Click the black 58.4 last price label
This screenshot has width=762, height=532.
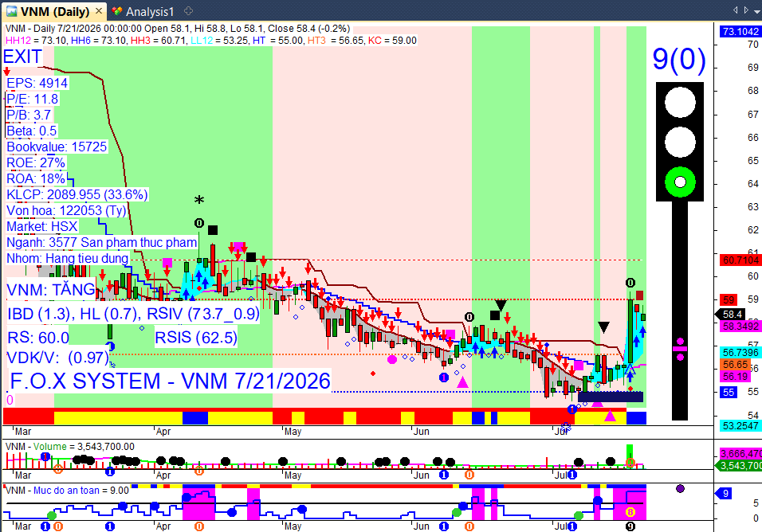click(x=732, y=315)
